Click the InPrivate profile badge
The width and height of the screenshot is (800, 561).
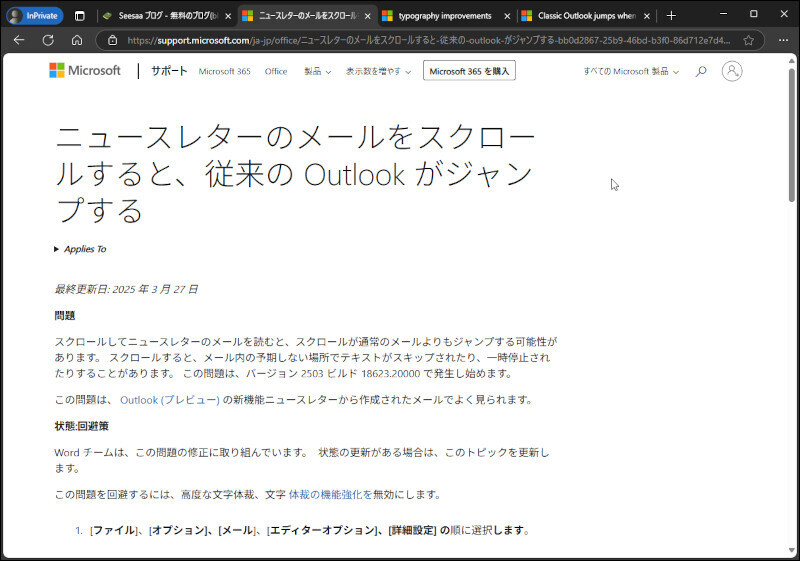[x=35, y=16]
